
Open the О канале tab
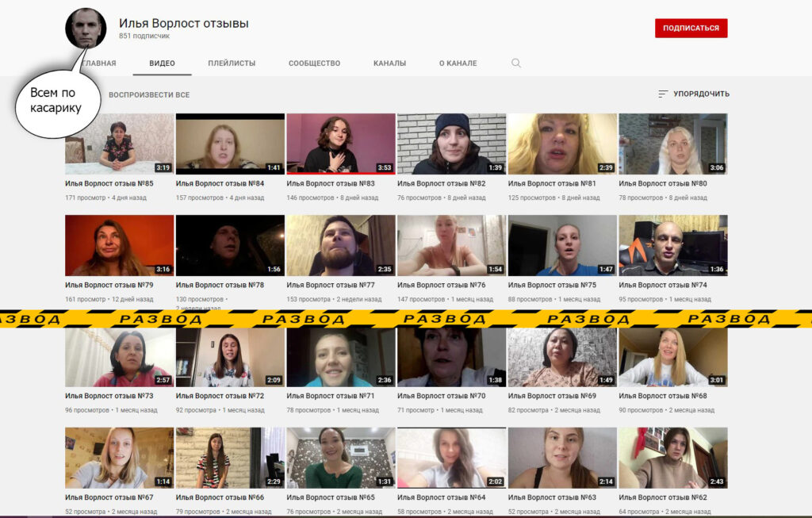(458, 63)
